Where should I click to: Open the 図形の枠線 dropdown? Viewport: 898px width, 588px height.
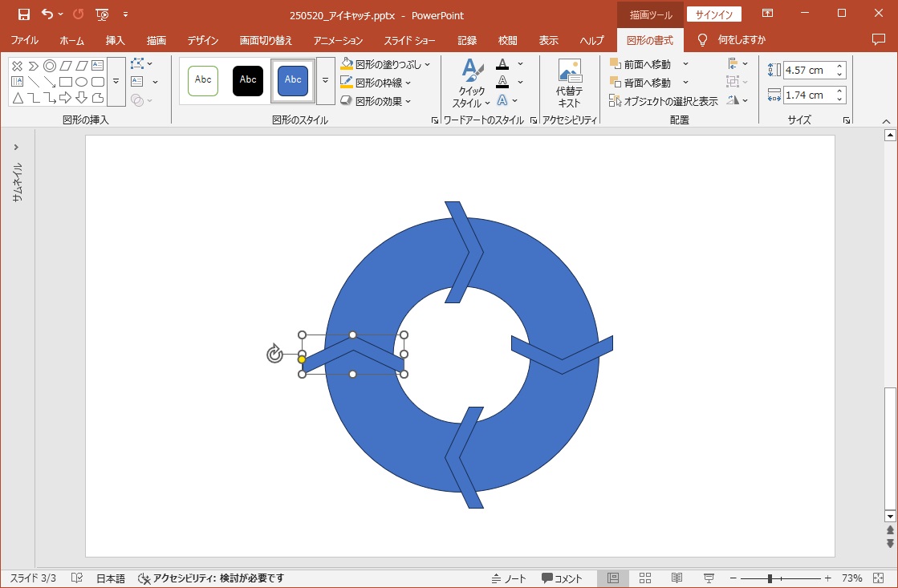pos(408,83)
